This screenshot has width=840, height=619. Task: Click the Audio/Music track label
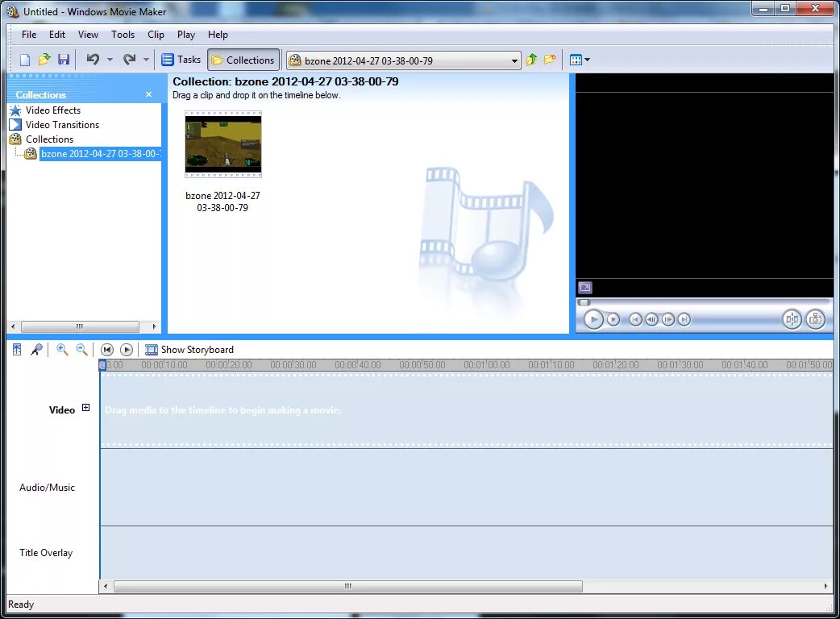[x=47, y=488]
